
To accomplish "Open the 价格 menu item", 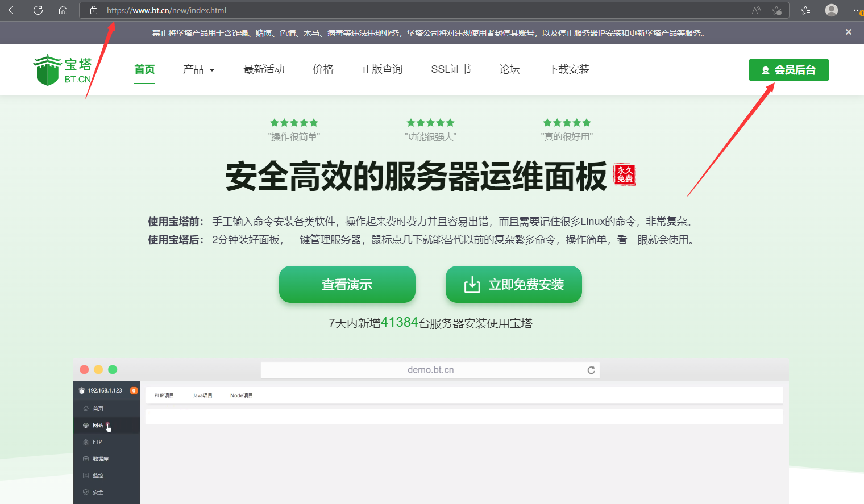I will (323, 69).
